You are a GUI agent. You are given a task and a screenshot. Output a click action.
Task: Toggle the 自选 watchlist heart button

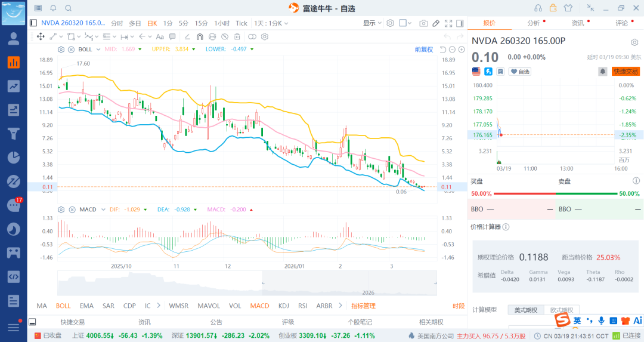[x=519, y=72]
